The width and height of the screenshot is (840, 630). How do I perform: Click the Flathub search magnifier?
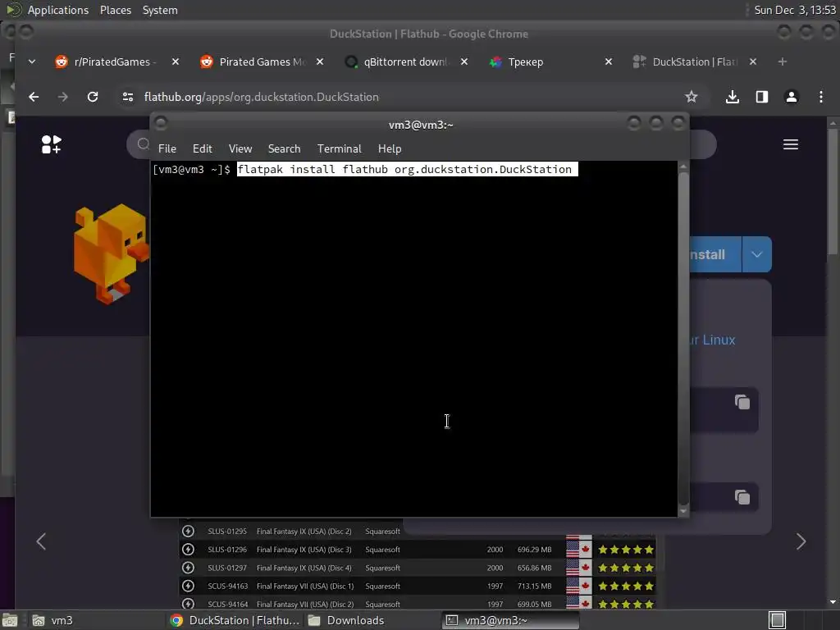pos(143,144)
